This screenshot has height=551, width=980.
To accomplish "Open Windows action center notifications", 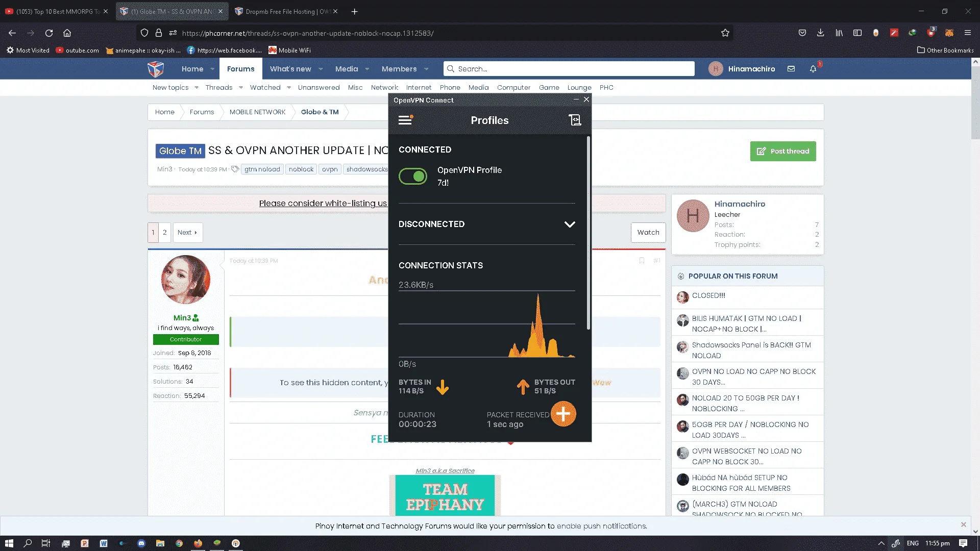I will pyautogui.click(x=963, y=543).
